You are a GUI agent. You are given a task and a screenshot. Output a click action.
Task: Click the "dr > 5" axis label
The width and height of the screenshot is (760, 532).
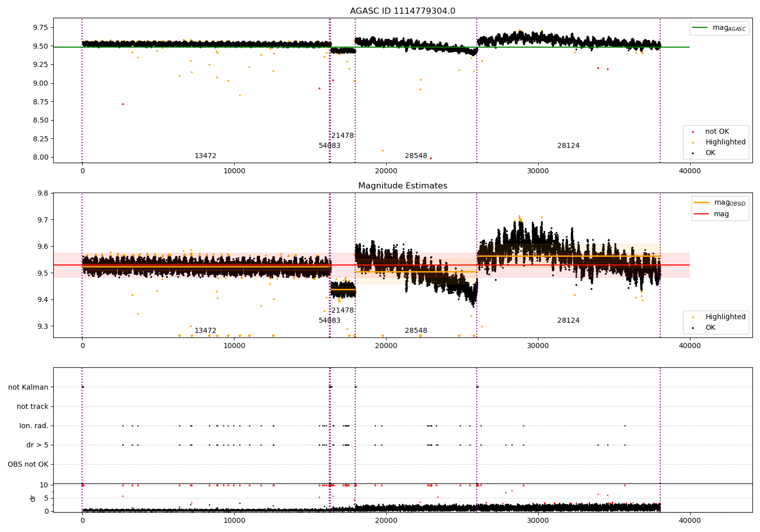37,445
